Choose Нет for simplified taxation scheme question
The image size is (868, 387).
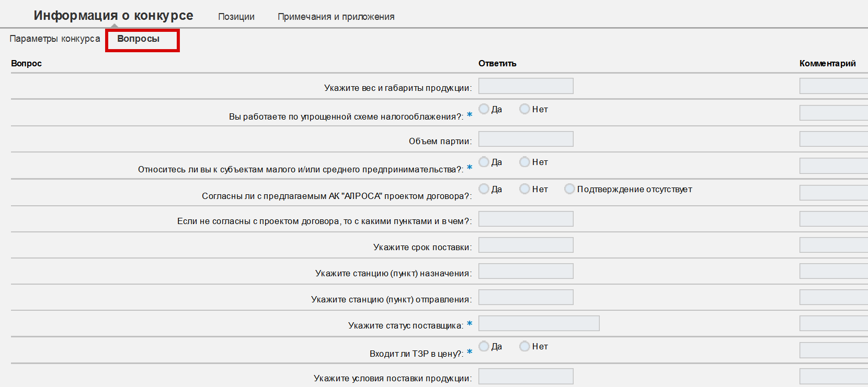click(524, 109)
